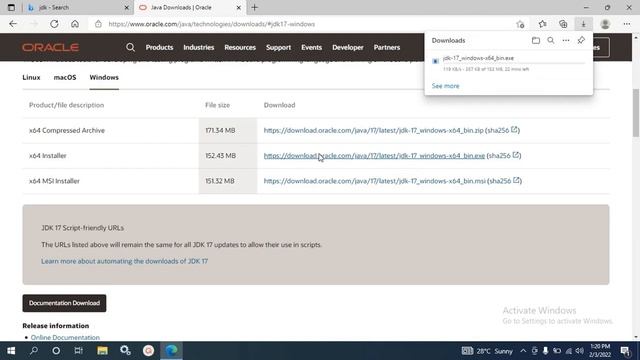Click the browser address bar URL
Screen dimensions: 640x360
pos(211,24)
